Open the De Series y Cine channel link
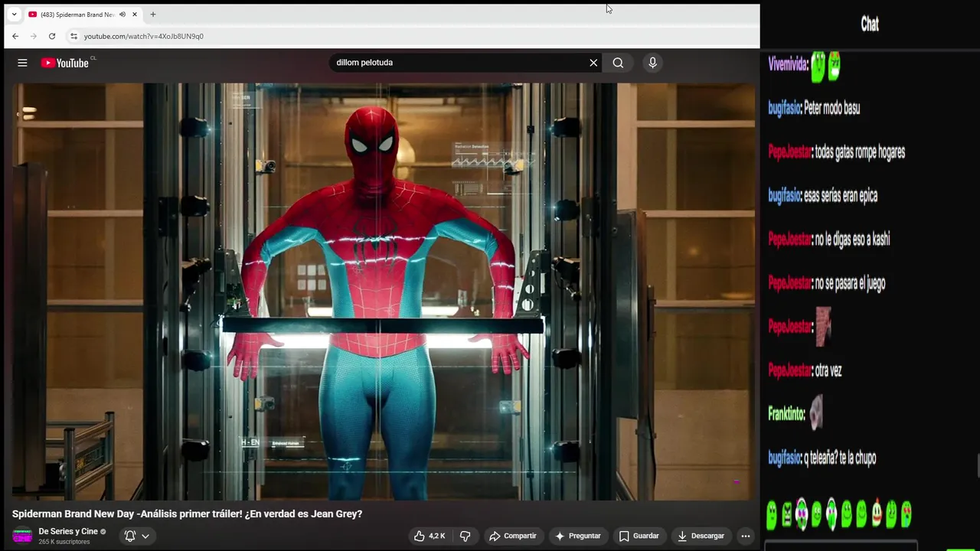This screenshot has height=551, width=980. [68, 531]
